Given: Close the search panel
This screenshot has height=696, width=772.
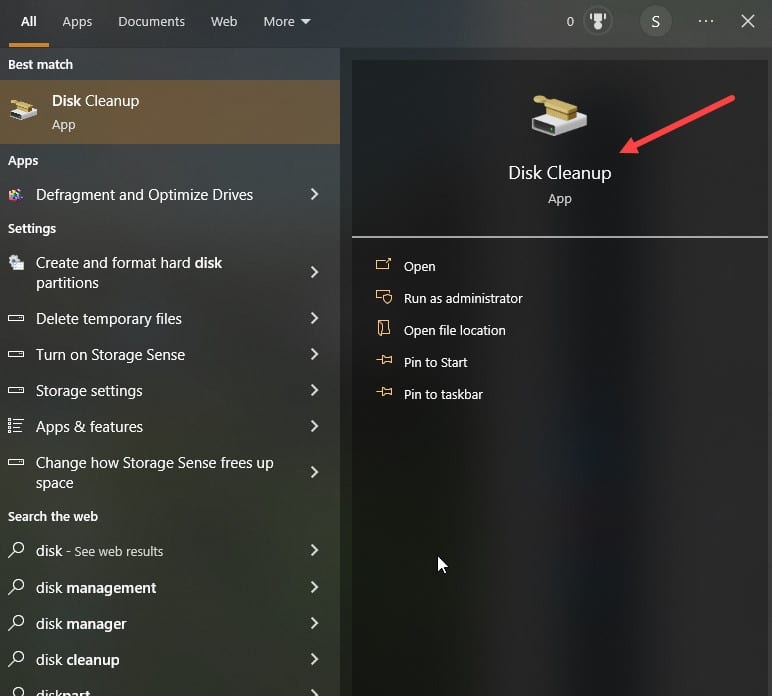Looking at the screenshot, I should [x=747, y=21].
